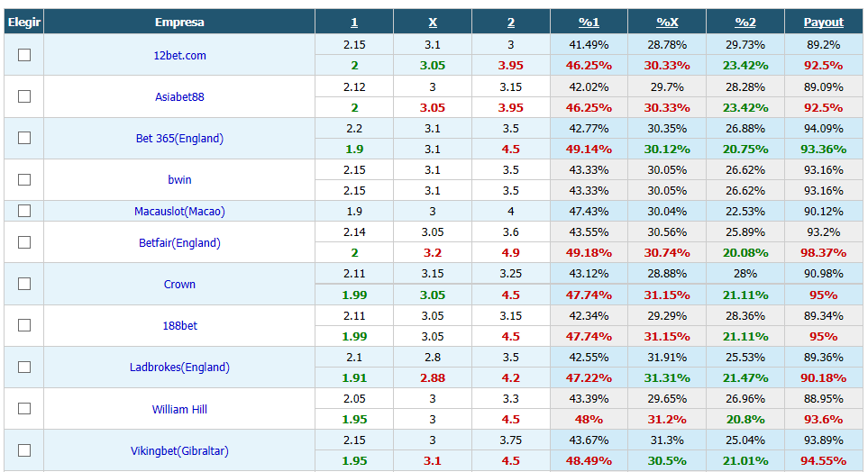Screen dimensions: 868x472
Task: Select Ladbrokes home odds 1.91
Action: [x=354, y=378]
